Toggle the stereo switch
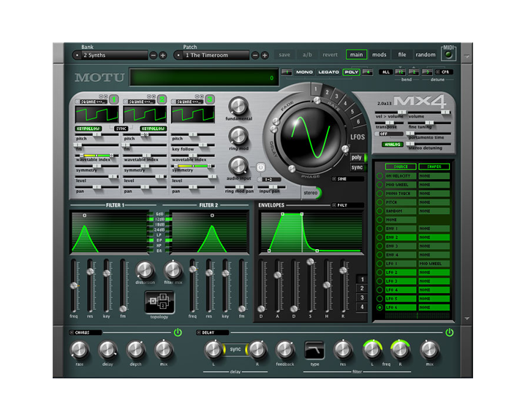The width and height of the screenshot is (525, 420). [312, 193]
